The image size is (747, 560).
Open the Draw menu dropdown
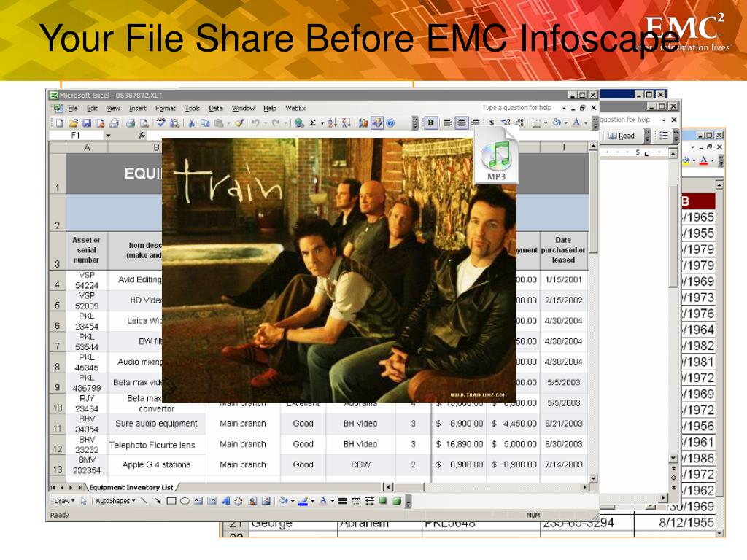coord(64,501)
